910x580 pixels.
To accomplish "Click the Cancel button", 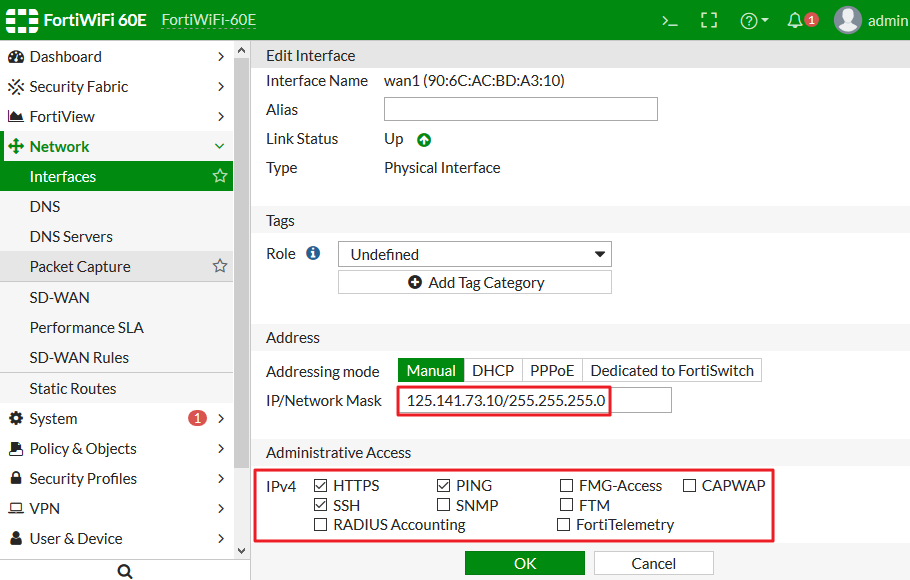I will (653, 563).
